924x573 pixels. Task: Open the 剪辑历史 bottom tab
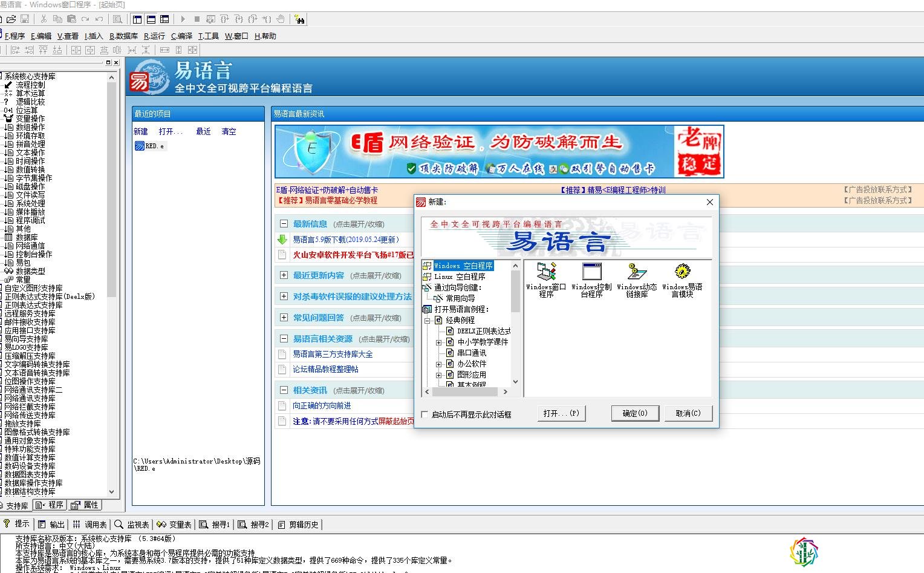[298, 525]
